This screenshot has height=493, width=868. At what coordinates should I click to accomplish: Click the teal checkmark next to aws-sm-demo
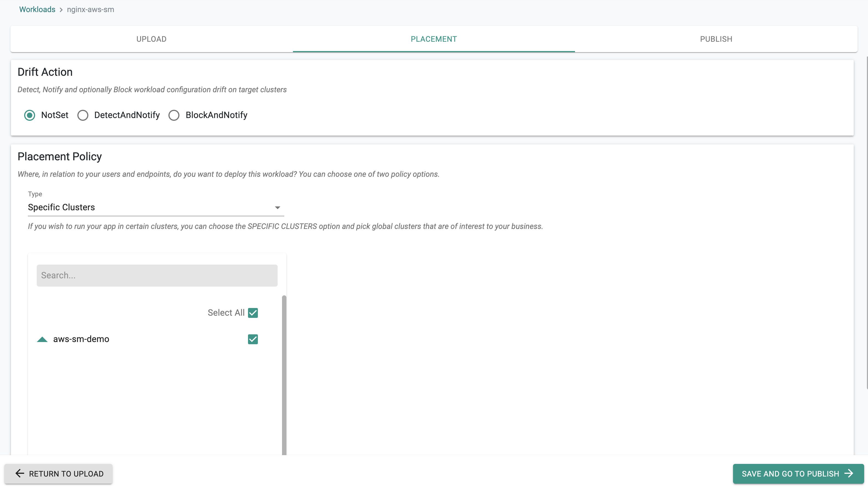(x=252, y=339)
